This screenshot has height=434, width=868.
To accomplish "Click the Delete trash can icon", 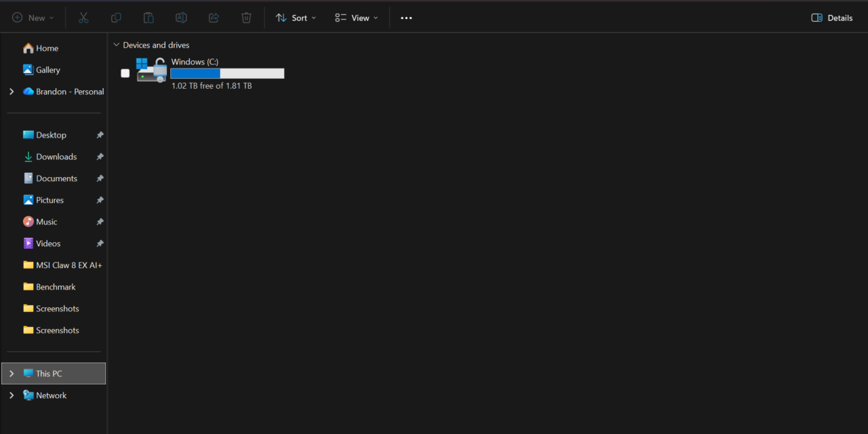I will (246, 18).
